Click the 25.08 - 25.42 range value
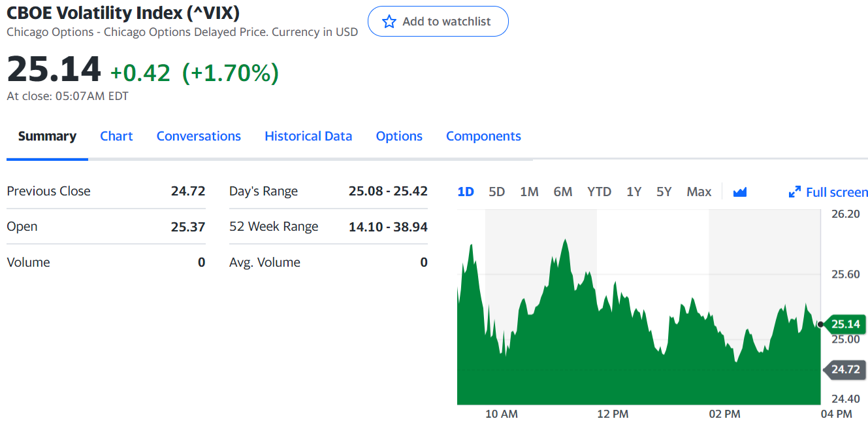Screen dimensions: 868x423 pyautogui.click(x=388, y=191)
